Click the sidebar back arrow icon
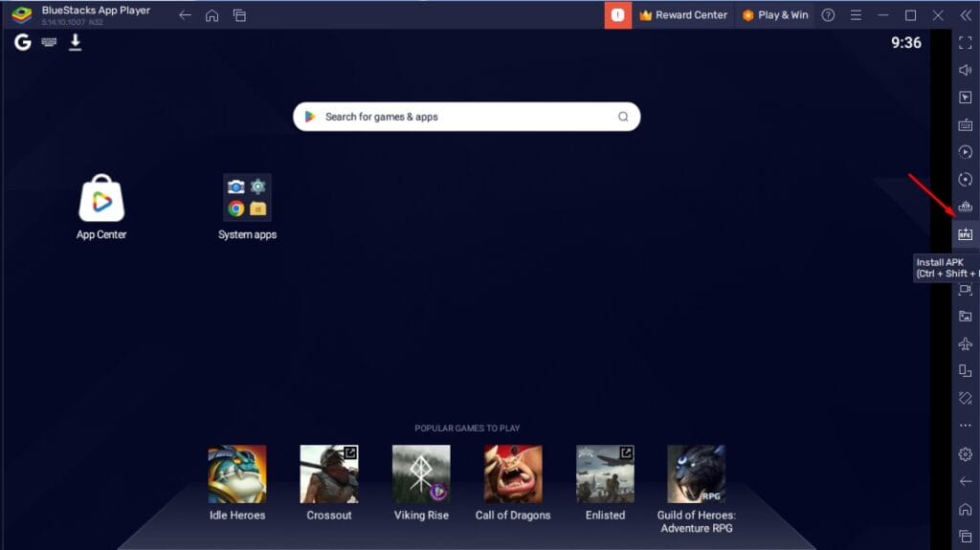This screenshot has width=980, height=550. (965, 481)
